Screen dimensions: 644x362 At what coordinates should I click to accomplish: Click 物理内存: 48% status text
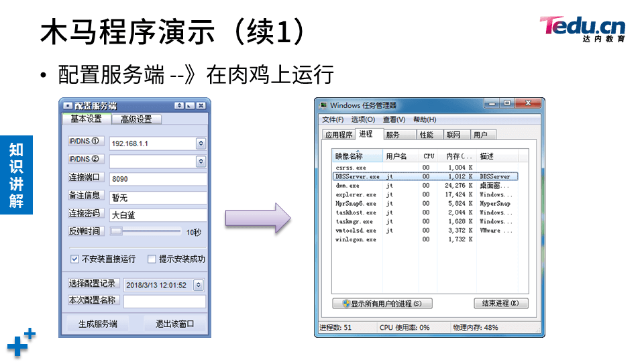coord(476,328)
